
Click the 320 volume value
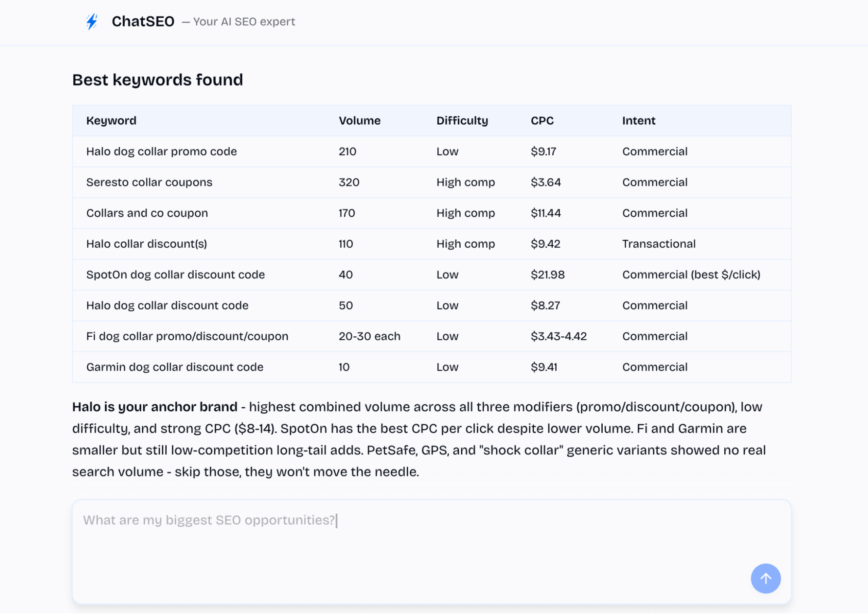349,182
